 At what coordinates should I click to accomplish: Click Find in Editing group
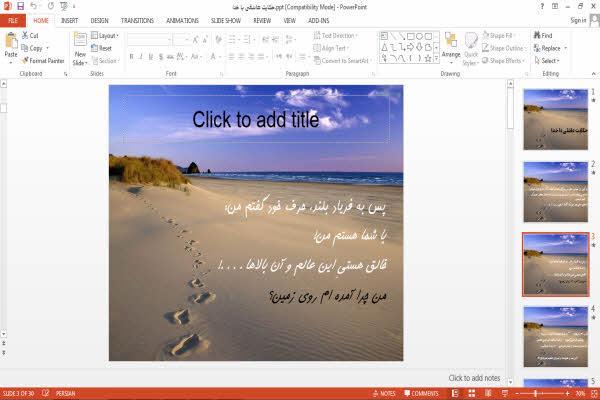click(x=543, y=35)
